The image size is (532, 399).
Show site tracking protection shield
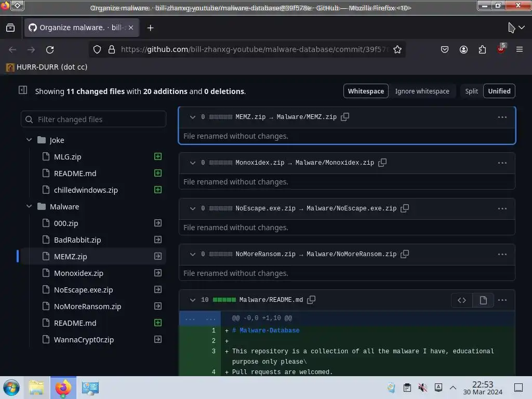pos(97,49)
